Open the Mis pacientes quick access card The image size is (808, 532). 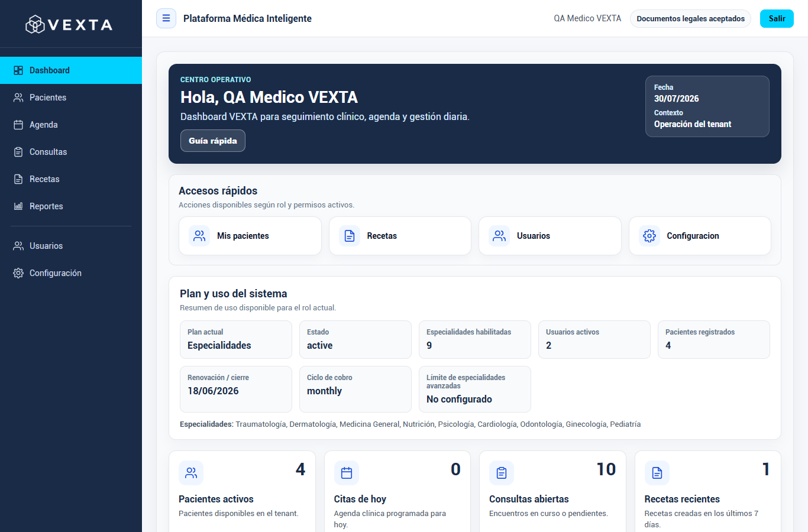pyautogui.click(x=250, y=236)
